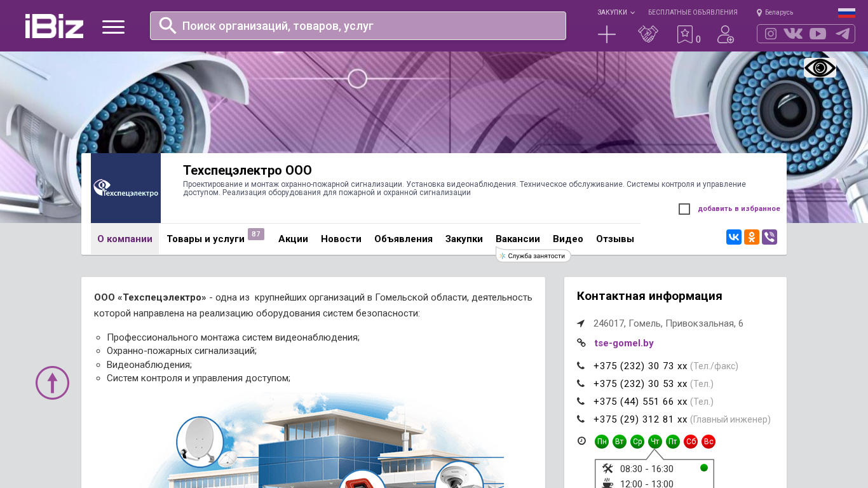
Task: Switch to the Акции tab
Action: [x=293, y=239]
